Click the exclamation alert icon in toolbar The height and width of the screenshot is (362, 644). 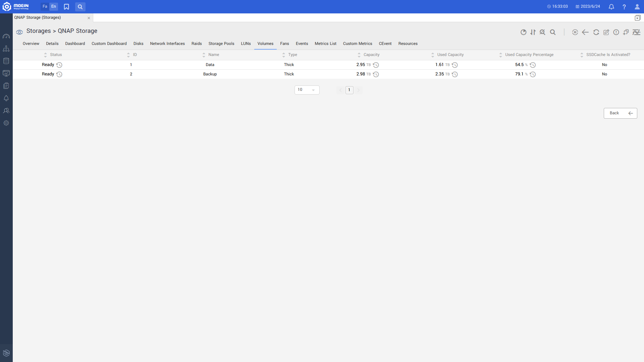click(x=616, y=32)
